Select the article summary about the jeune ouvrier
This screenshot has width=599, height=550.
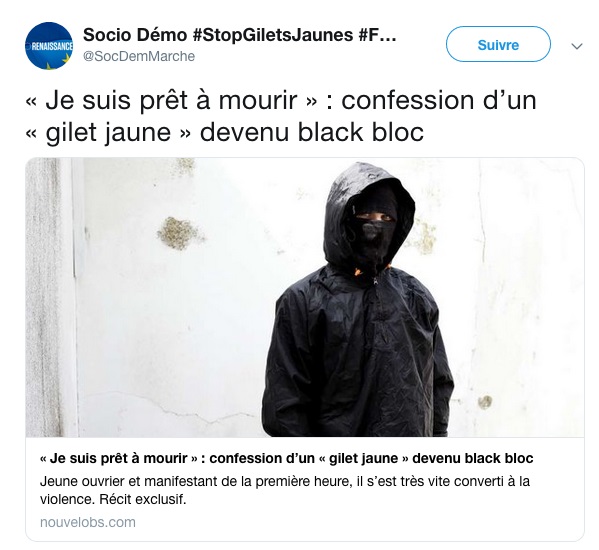pos(285,490)
